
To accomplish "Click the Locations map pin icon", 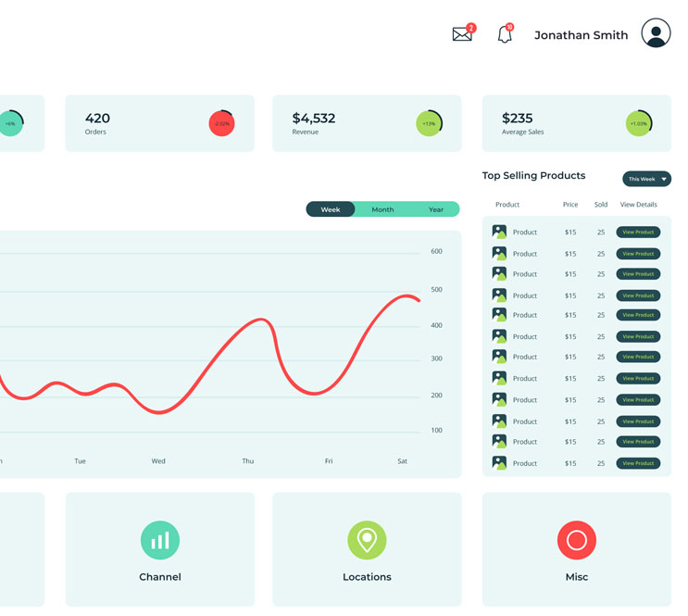I will [x=367, y=540].
